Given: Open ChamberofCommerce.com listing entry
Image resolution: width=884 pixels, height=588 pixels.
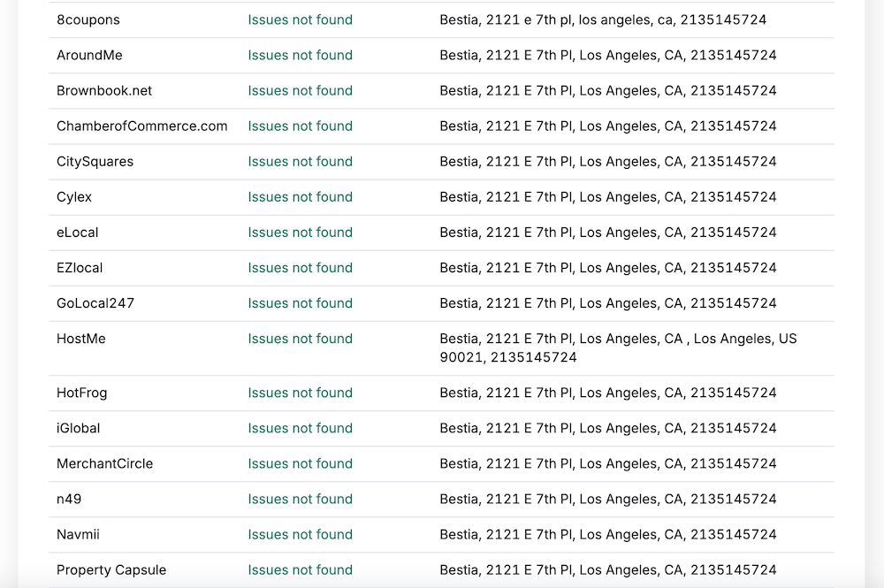Looking at the screenshot, I should coord(141,126).
